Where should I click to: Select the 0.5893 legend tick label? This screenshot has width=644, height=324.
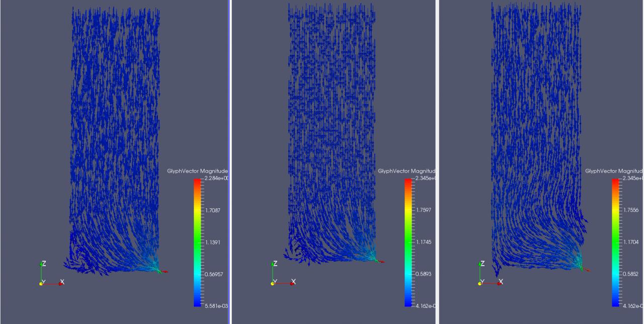click(424, 274)
